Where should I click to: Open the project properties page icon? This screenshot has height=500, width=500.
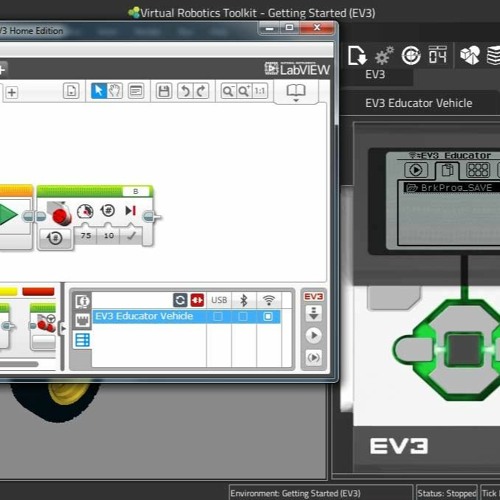tap(71, 91)
